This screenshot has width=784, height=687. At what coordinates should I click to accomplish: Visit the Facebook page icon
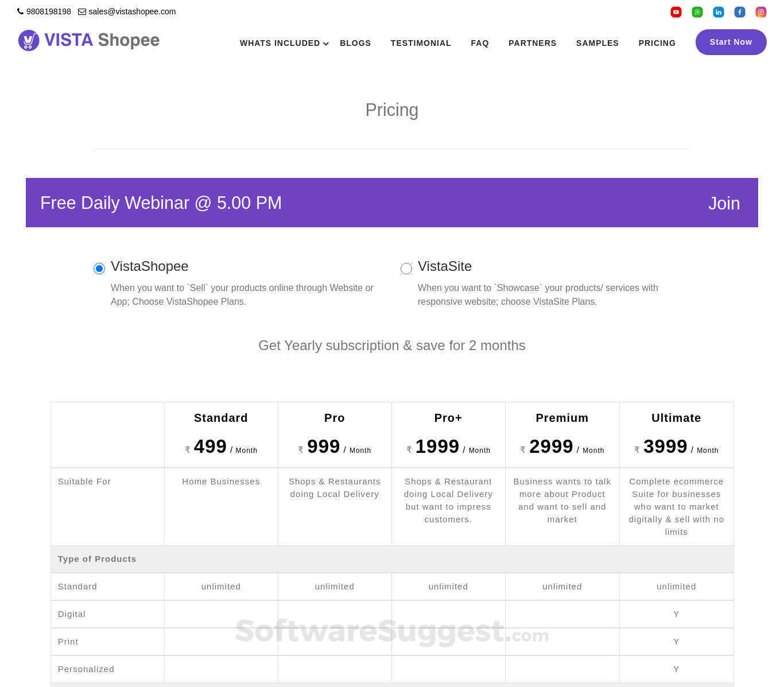pos(739,12)
